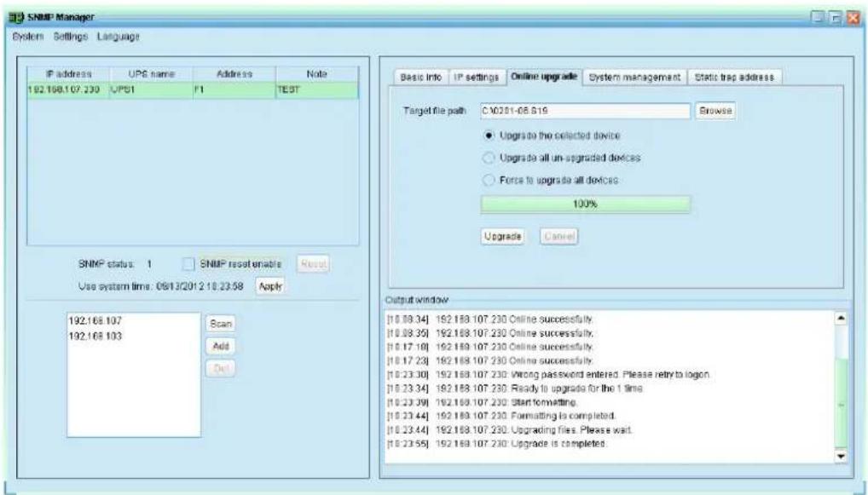Click the Upgrading files Please wait line
Screen dimensions: 868x495
(509, 429)
